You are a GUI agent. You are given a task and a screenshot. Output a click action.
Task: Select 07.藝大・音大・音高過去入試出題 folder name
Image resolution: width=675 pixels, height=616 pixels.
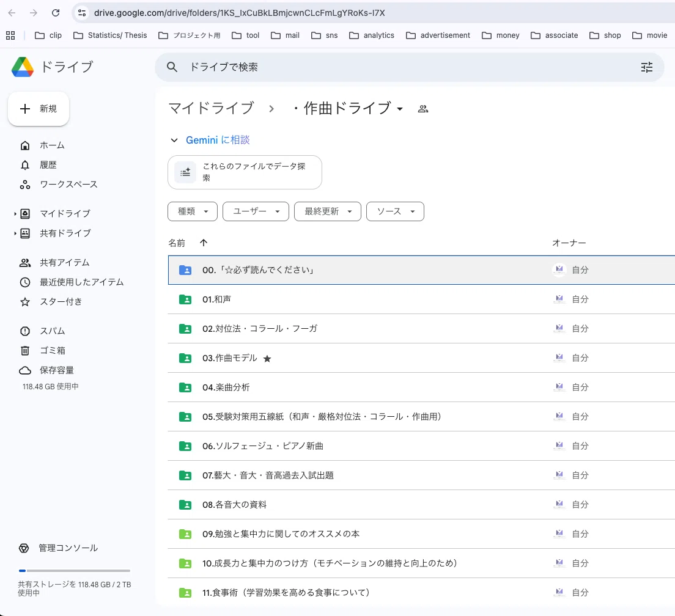click(x=268, y=476)
